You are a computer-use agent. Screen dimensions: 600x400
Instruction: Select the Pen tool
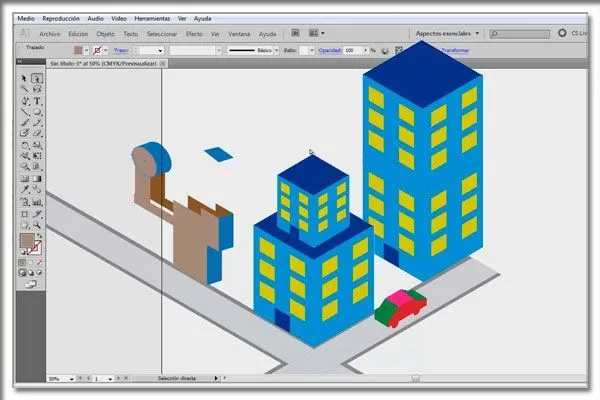[25, 101]
